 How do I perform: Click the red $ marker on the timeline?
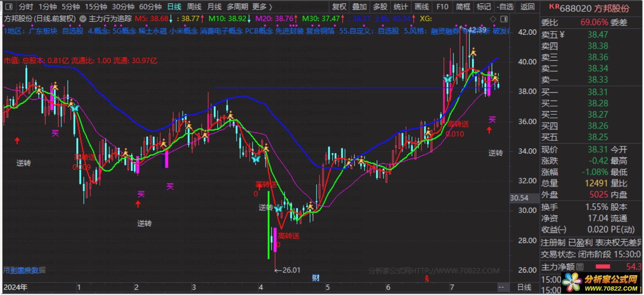pos(427,279)
